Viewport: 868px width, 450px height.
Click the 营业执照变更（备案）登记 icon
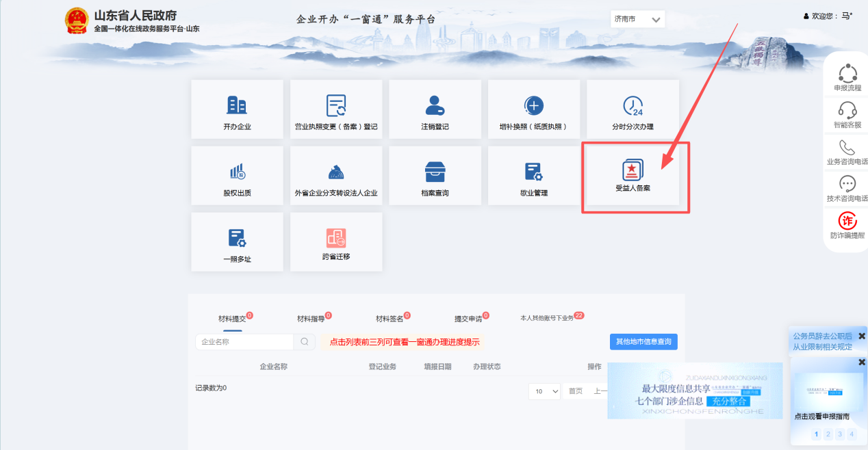(x=336, y=106)
